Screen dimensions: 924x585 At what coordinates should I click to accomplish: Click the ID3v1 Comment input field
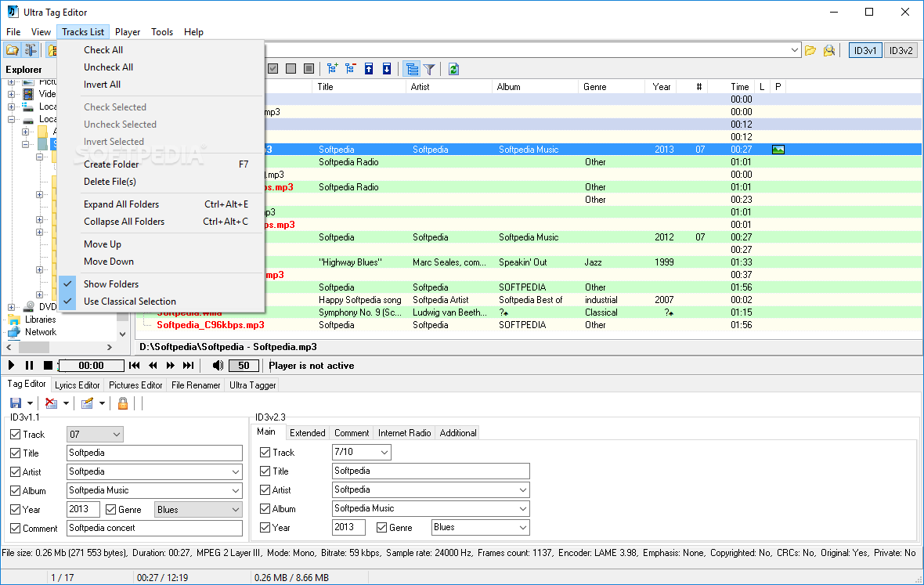[154, 529]
